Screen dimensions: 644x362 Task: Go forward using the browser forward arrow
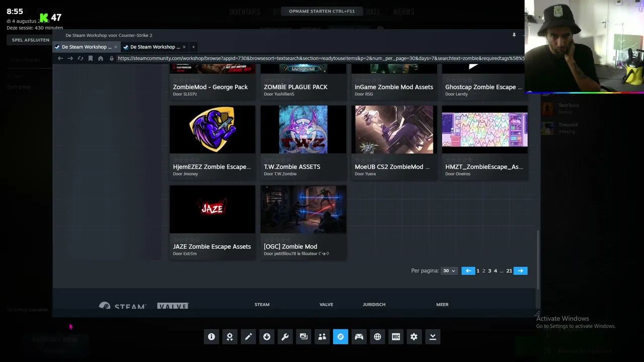pyautogui.click(x=70, y=58)
